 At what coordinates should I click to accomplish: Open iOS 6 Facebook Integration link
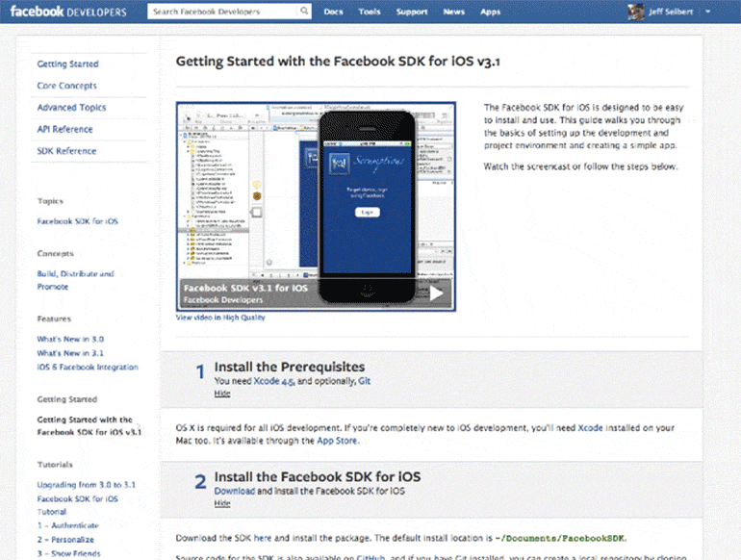[88, 368]
